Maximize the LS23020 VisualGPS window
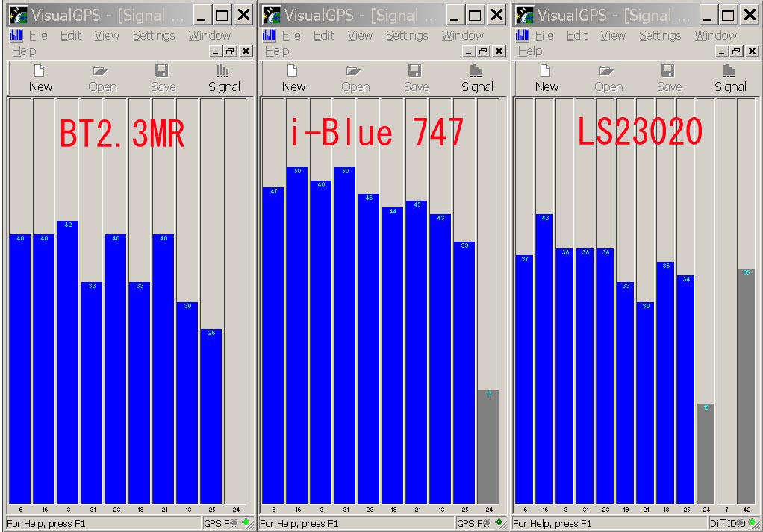Image resolution: width=763 pixels, height=532 pixels. 728,16
